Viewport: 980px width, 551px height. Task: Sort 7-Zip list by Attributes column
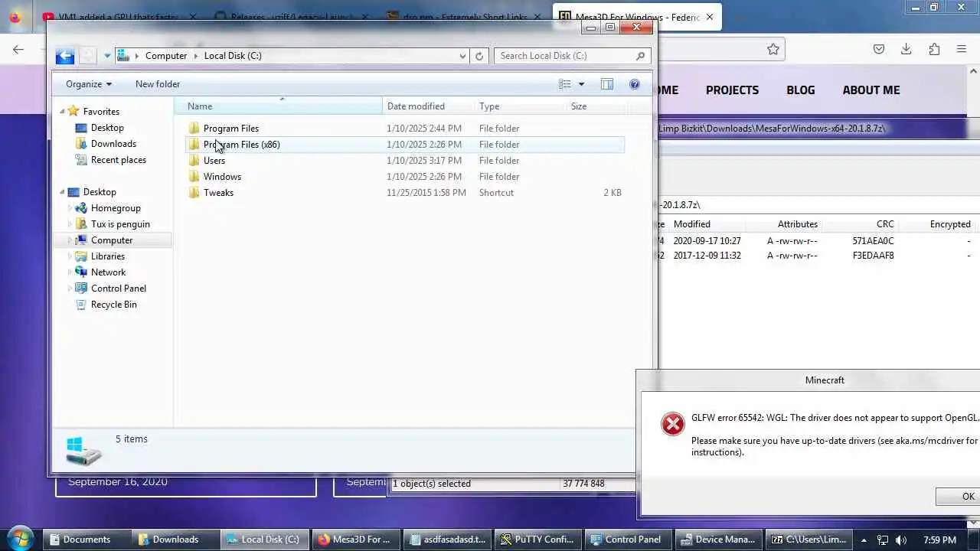pos(798,224)
